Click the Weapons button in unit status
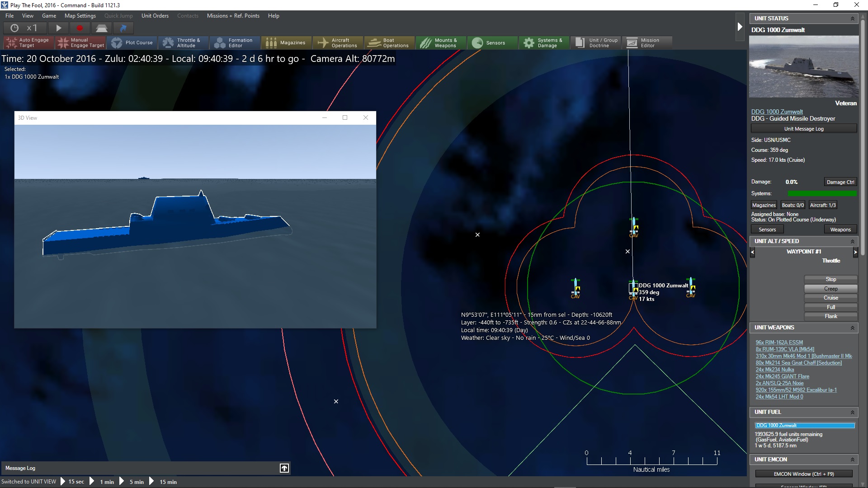 [x=840, y=230]
